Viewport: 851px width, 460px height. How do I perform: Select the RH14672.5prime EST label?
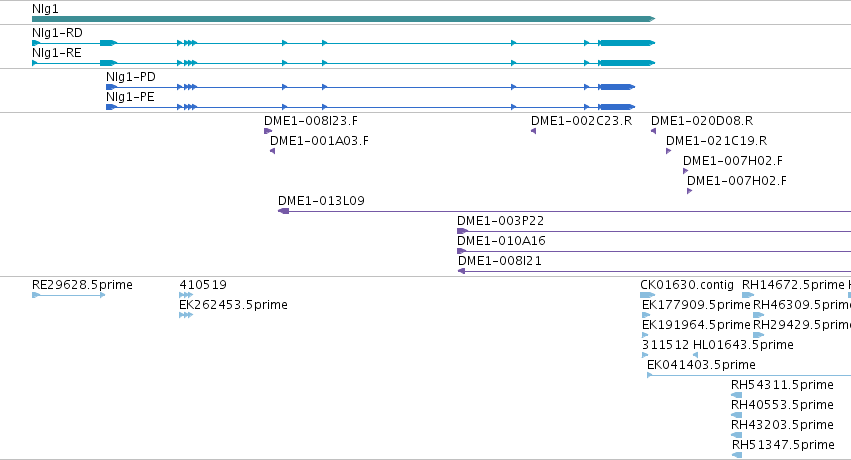pyautogui.click(x=793, y=285)
